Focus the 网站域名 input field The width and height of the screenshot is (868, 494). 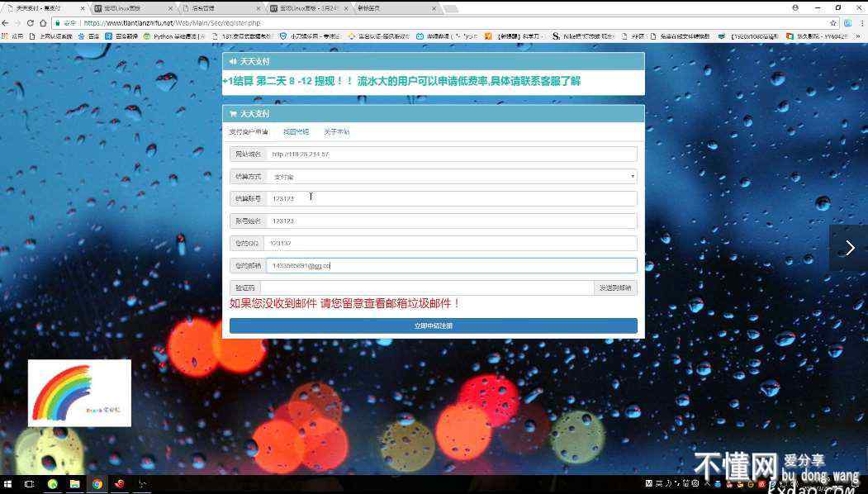point(451,154)
